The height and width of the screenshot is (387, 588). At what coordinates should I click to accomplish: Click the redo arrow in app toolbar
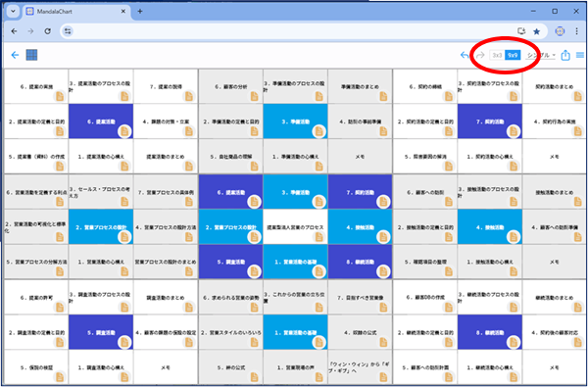point(480,56)
